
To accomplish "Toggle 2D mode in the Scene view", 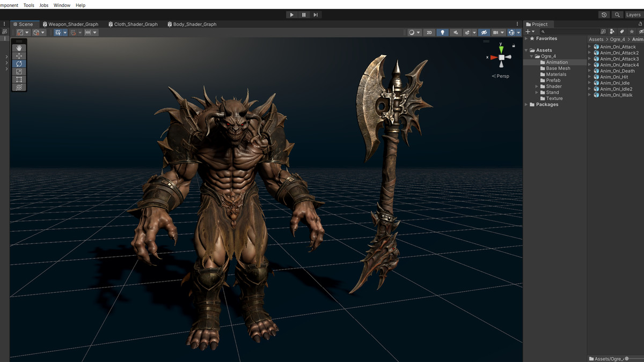I will coord(429,32).
